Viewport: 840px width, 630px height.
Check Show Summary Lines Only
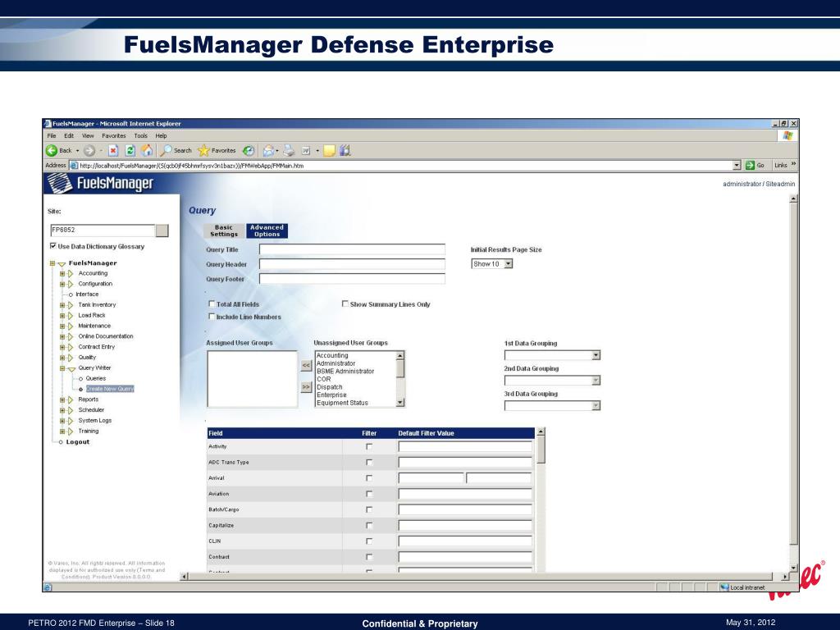tap(345, 304)
